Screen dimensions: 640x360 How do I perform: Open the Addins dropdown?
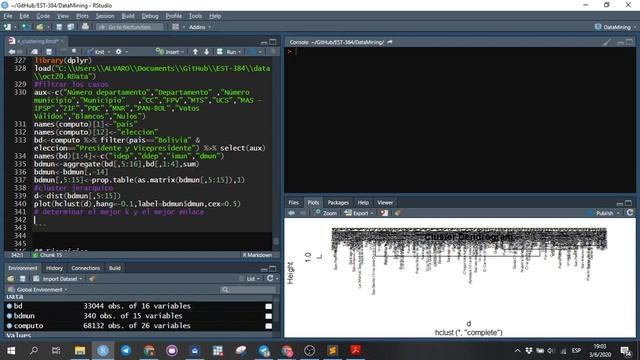[x=200, y=27]
